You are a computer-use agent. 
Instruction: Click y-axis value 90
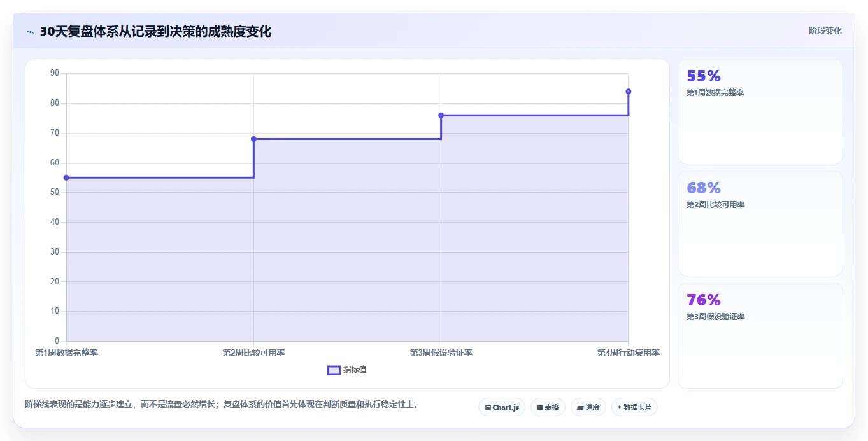(x=54, y=73)
